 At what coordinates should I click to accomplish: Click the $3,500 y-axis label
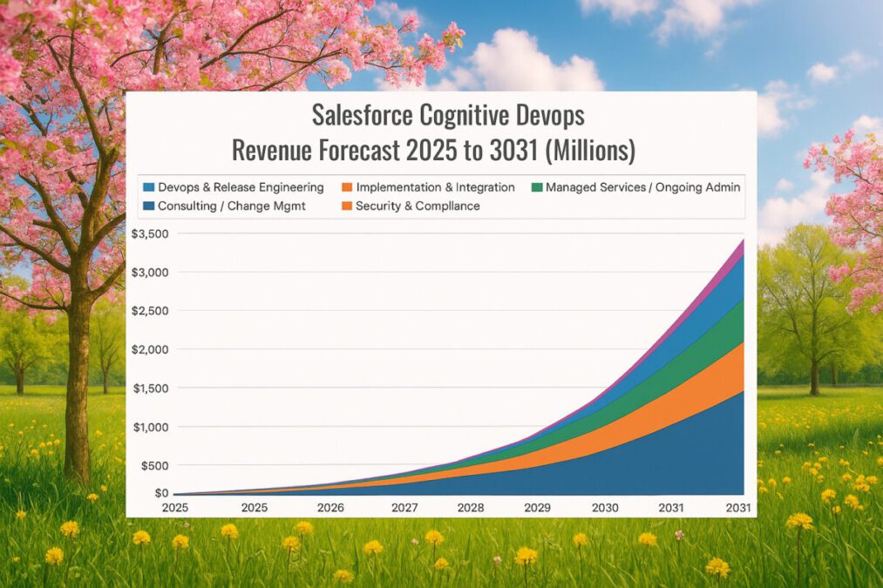[150, 233]
